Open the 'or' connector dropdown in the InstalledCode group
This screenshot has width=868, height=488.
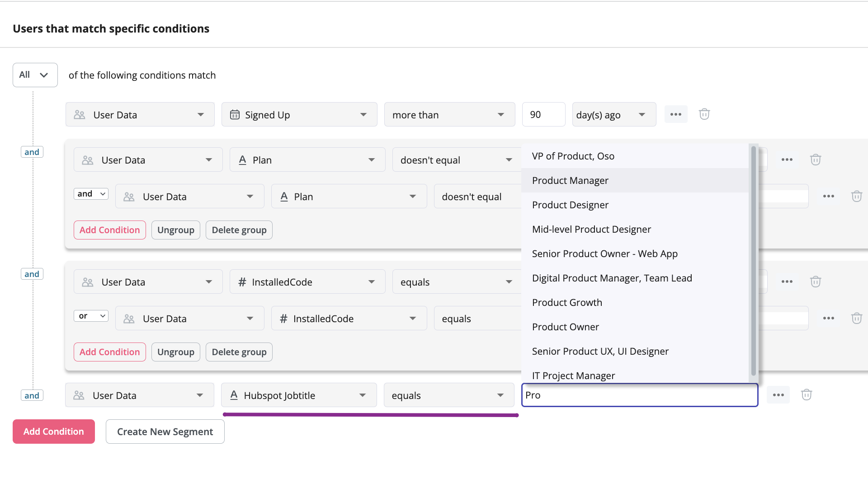coord(91,315)
